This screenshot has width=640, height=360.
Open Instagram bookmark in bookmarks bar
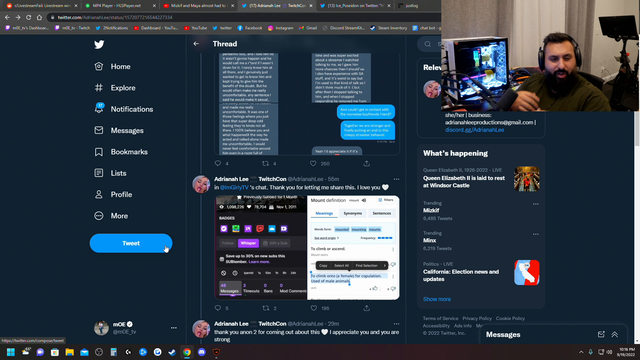[280, 28]
